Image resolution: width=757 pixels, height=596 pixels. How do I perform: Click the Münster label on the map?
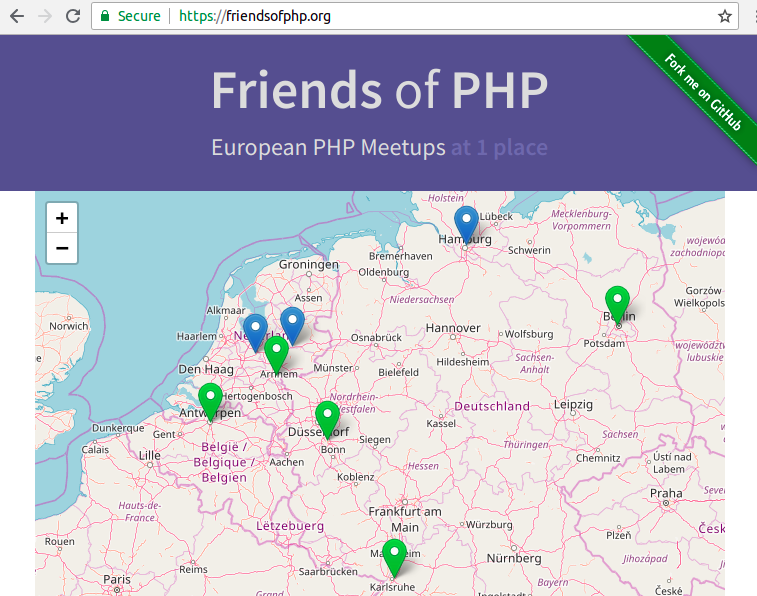click(333, 368)
